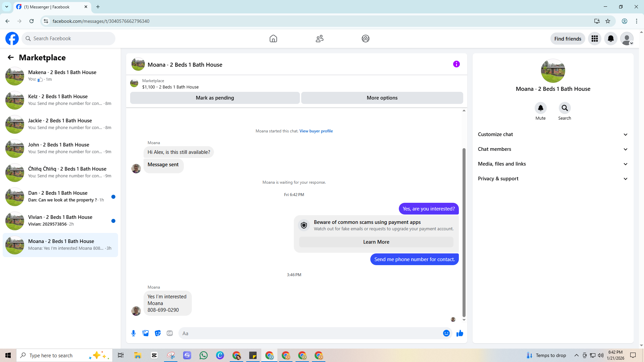Image resolution: width=644 pixels, height=362 pixels.
Task: Open the Friends tab in top navigation
Action: (x=319, y=39)
